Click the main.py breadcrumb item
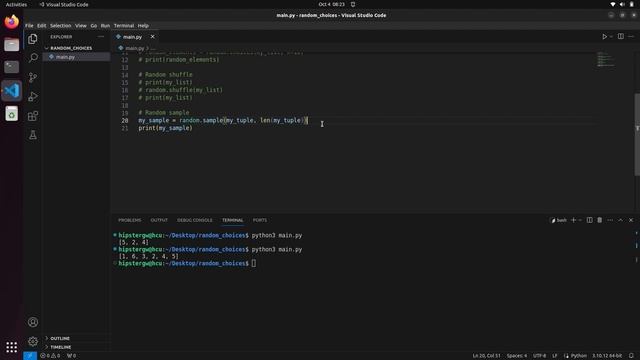The image size is (640, 360). tap(135, 48)
